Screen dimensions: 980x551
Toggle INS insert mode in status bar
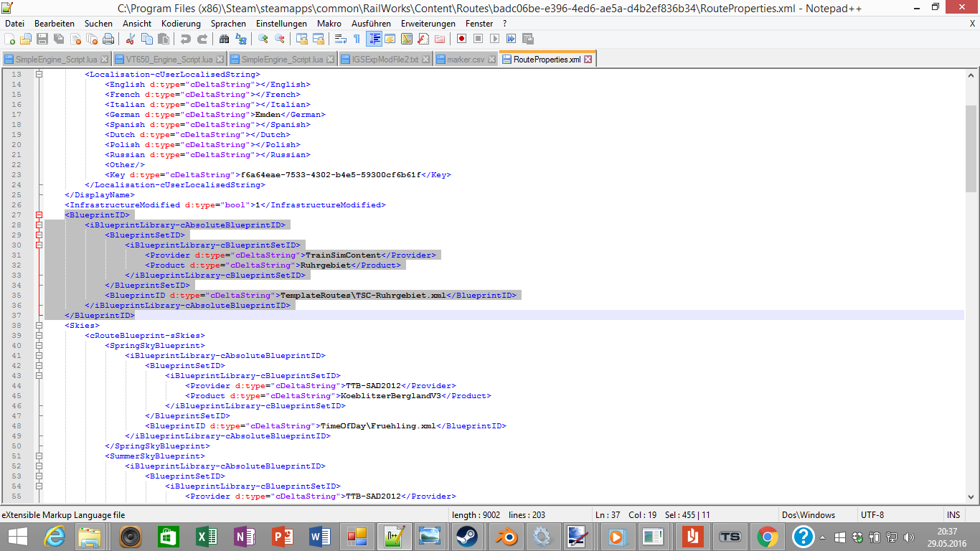point(953,515)
